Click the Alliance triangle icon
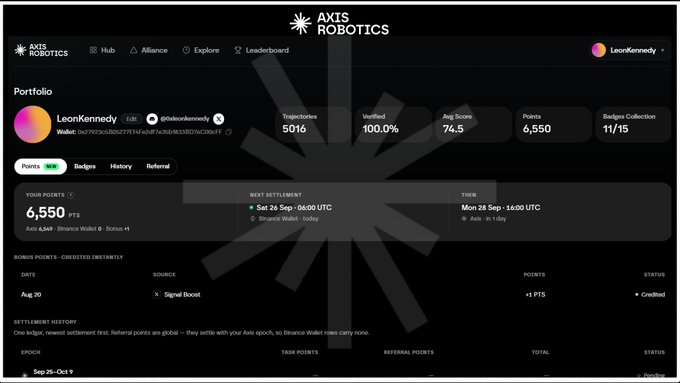The image size is (680, 383). 134,50
